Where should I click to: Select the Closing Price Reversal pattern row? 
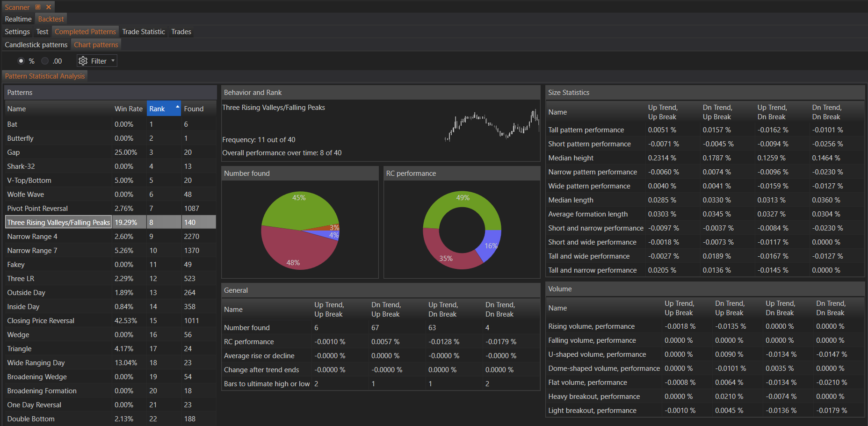click(41, 321)
